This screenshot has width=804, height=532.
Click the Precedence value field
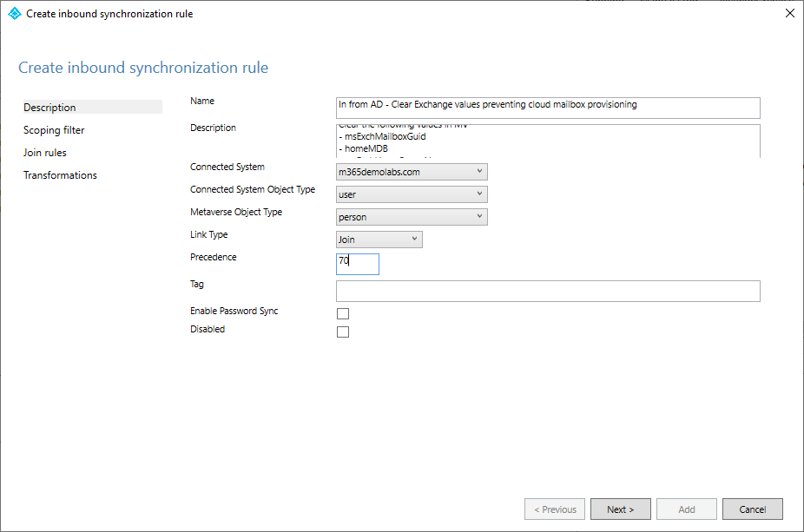click(358, 263)
